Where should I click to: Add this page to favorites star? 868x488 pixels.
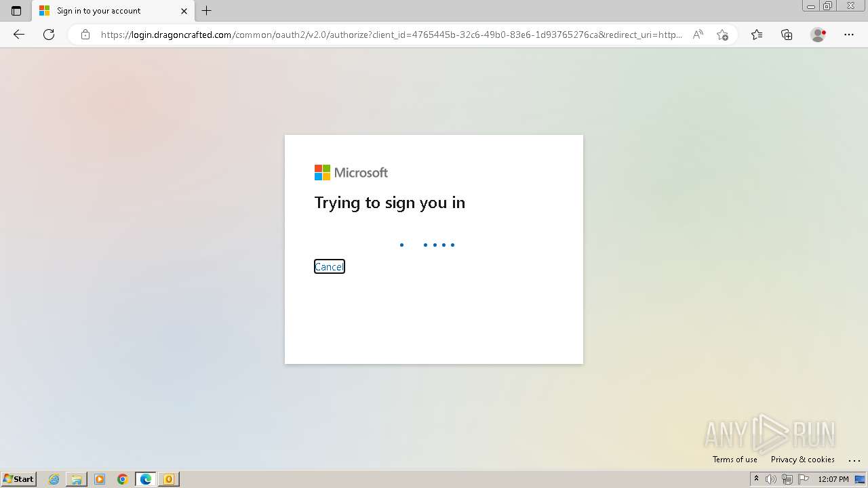coord(722,35)
